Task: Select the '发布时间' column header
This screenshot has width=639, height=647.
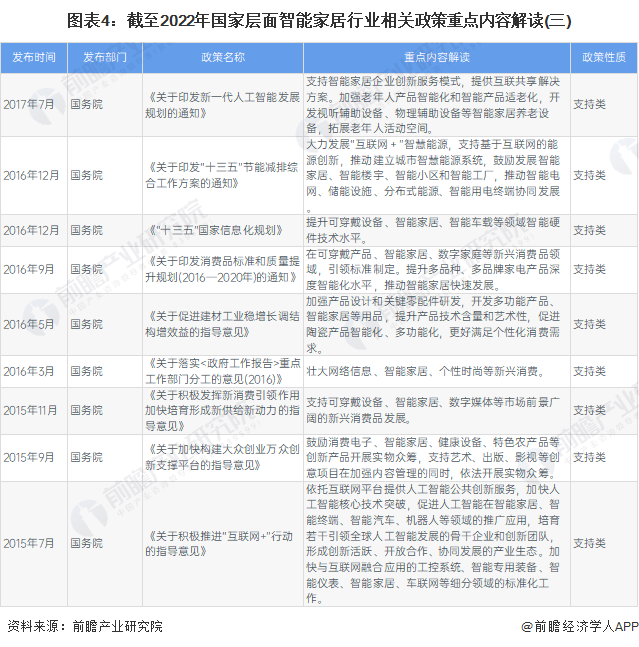Action: pos(34,57)
